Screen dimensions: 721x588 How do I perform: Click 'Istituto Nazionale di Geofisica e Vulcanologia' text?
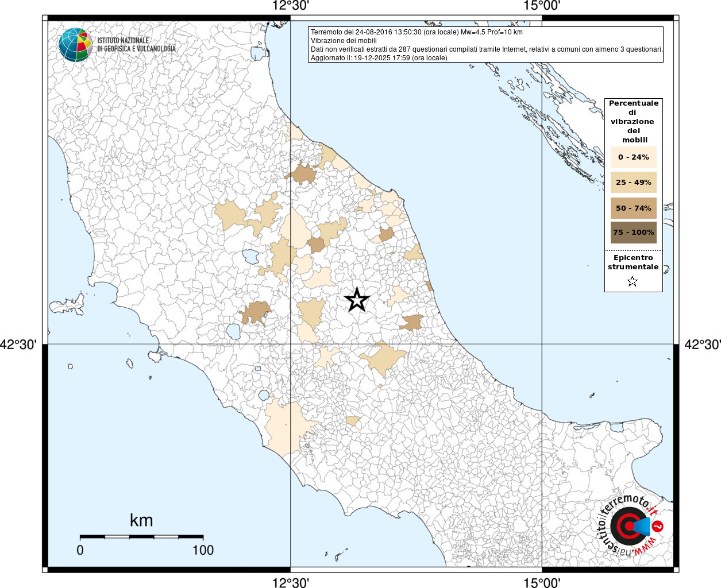(136, 45)
